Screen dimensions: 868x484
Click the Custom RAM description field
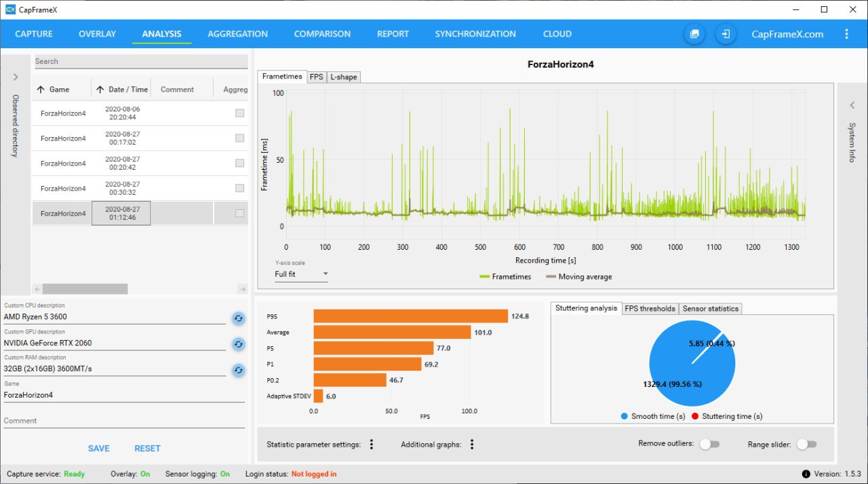(115, 369)
